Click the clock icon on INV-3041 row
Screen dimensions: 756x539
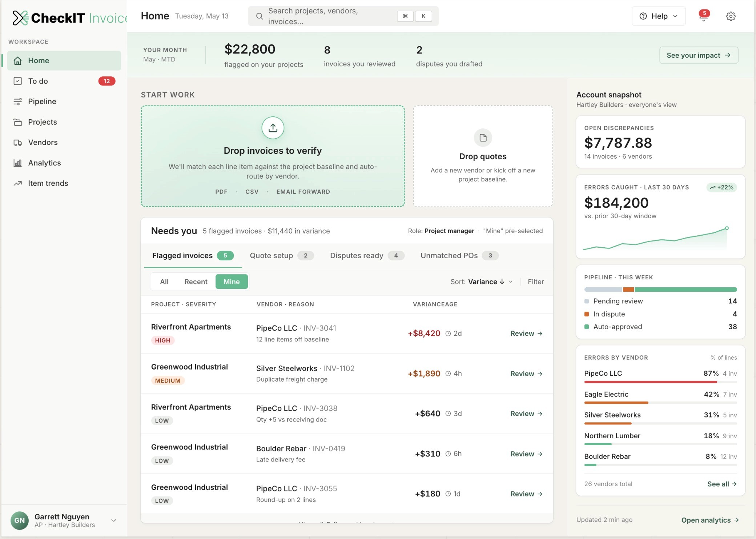coord(448,334)
